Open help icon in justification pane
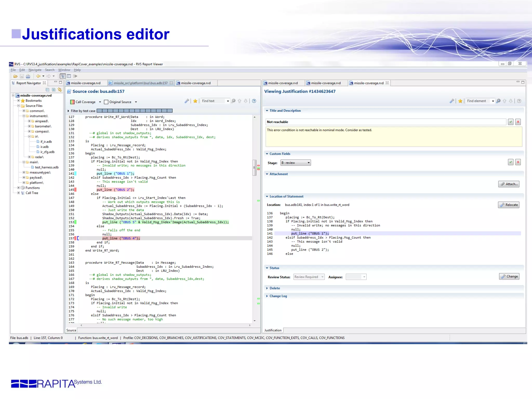Screen dimensions: 532x399 tap(519, 101)
